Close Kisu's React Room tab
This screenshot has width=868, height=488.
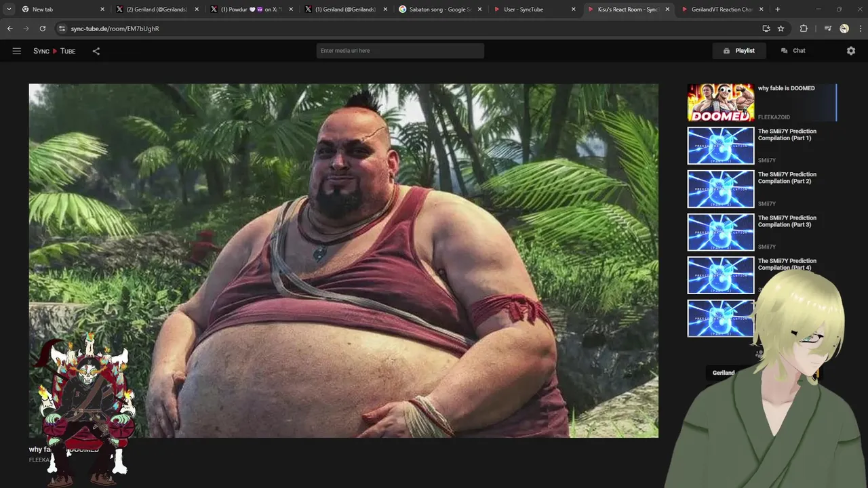point(667,9)
